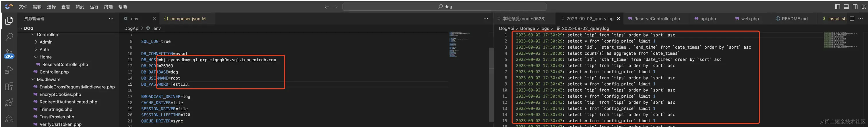This screenshot has width=868, height=127.
Task: Switch to the README.md tab
Action: tap(794, 19)
